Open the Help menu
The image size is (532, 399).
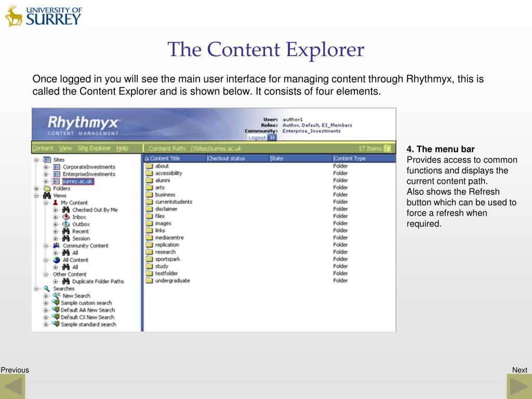pyautogui.click(x=122, y=148)
